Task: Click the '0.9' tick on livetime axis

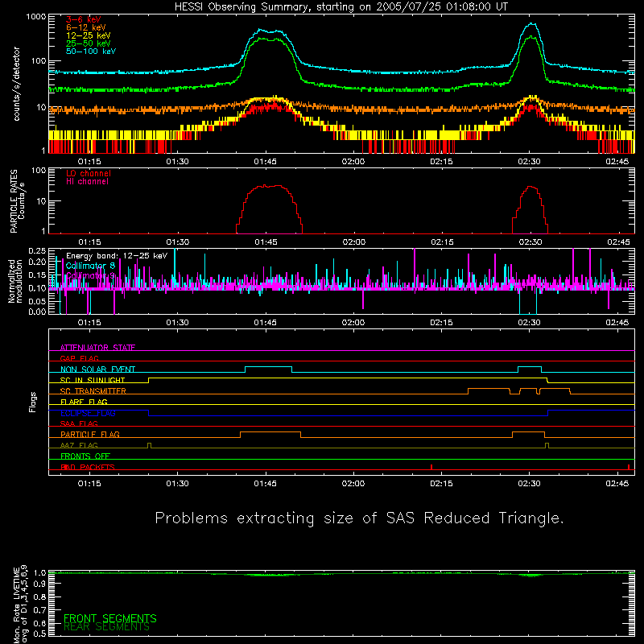Action: [x=39, y=584]
